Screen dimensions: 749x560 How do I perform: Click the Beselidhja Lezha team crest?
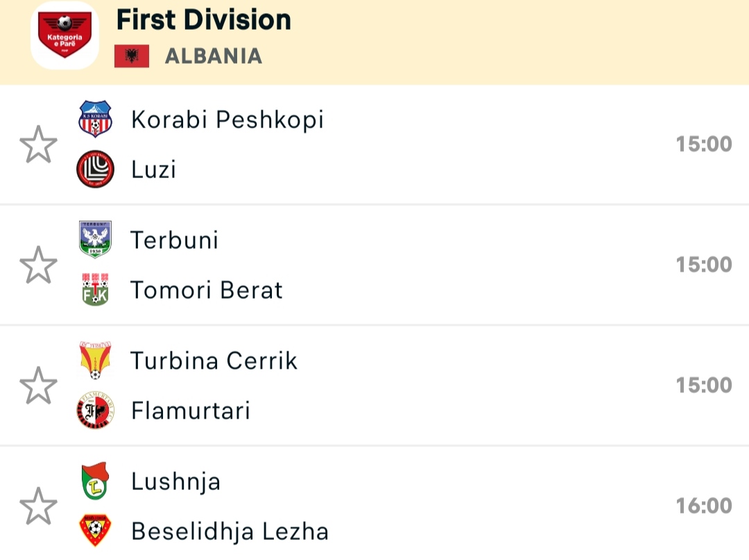tap(95, 531)
